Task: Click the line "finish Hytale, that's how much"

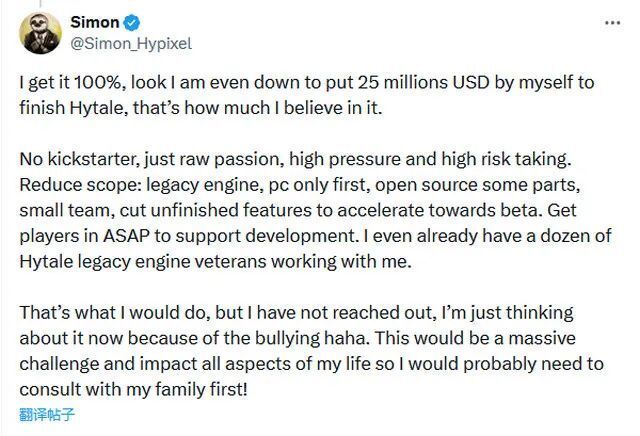Action: tap(201, 108)
